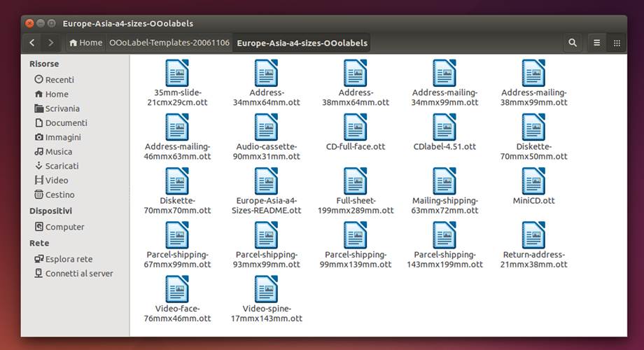Click the file name text CD-full-face.ott
The height and width of the screenshot is (350, 644).
pyautogui.click(x=356, y=147)
